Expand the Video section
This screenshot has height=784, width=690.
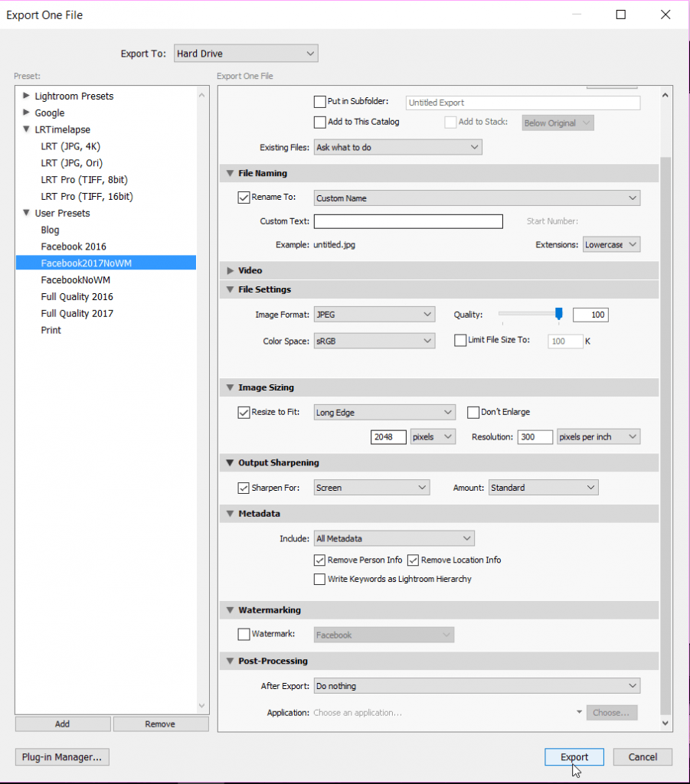click(x=229, y=270)
